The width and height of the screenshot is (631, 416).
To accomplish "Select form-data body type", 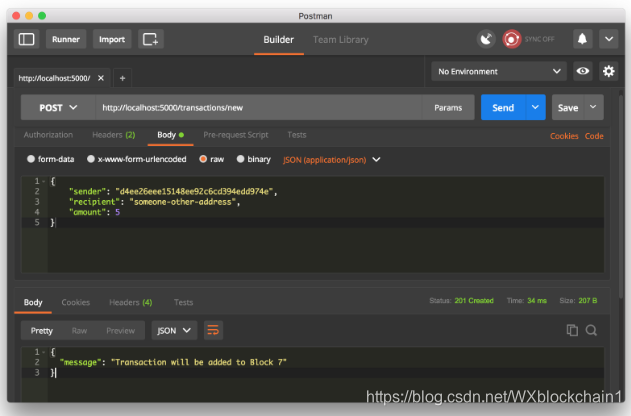I will tap(50, 159).
